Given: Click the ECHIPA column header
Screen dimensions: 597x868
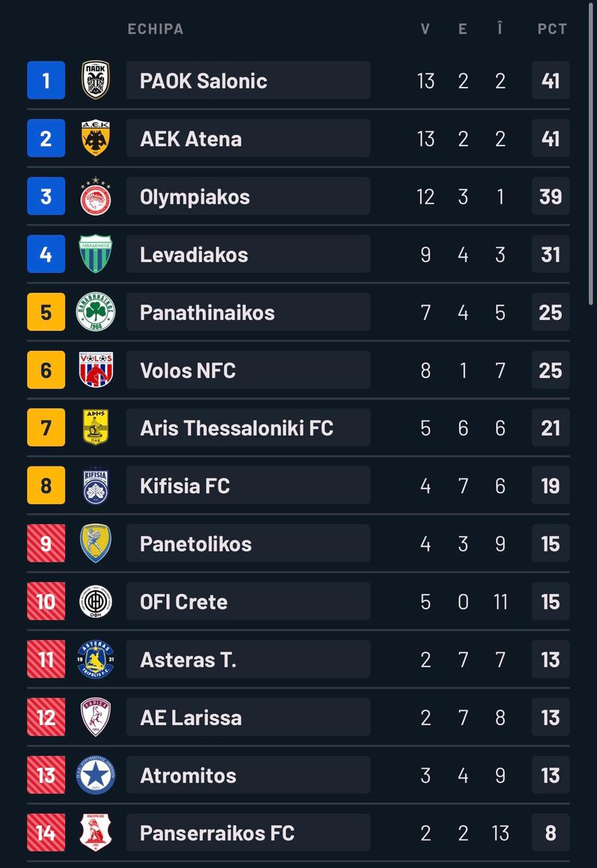Looking at the screenshot, I should [x=156, y=29].
